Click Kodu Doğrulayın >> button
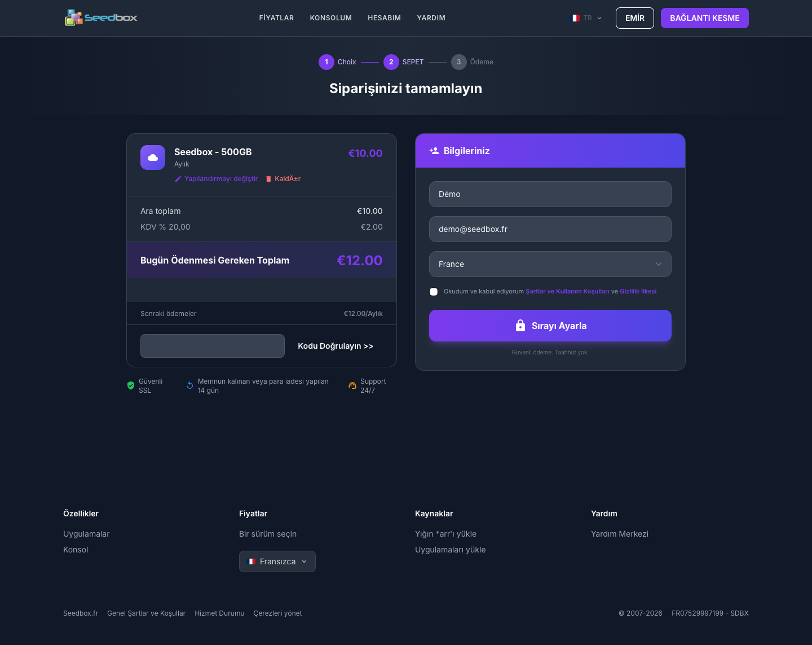The width and height of the screenshot is (812, 645). coord(336,346)
